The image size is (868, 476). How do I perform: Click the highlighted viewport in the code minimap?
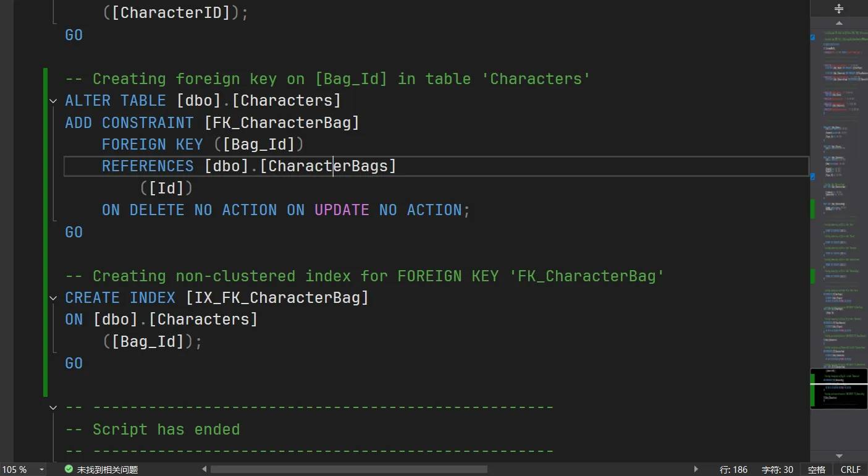[838, 388]
